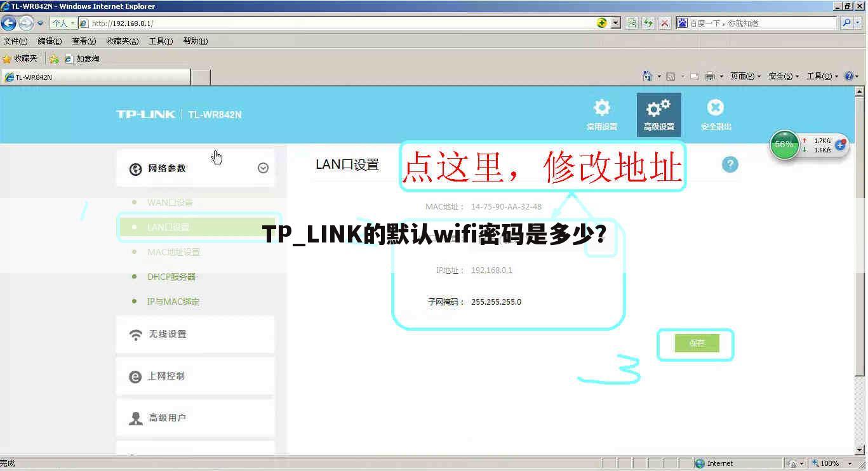Viewport: 868px width, 471px height.
Task: Open a new tab with blank tab button
Action: 201,77
